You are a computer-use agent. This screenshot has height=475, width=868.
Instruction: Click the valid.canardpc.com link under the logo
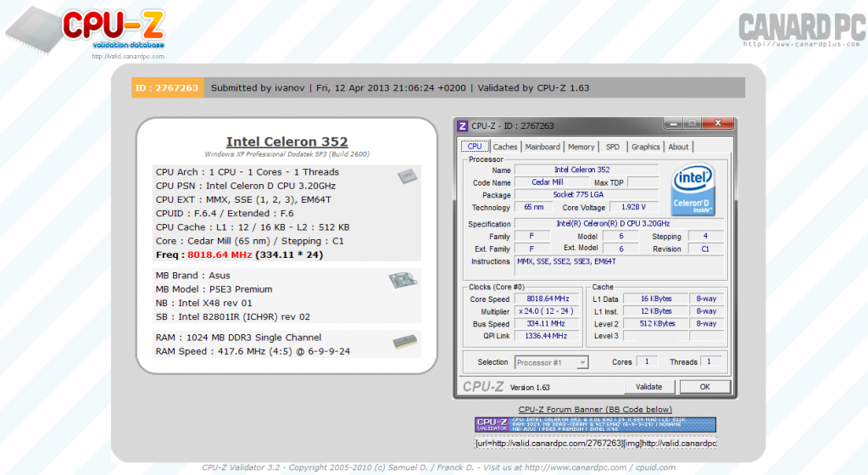(x=128, y=57)
